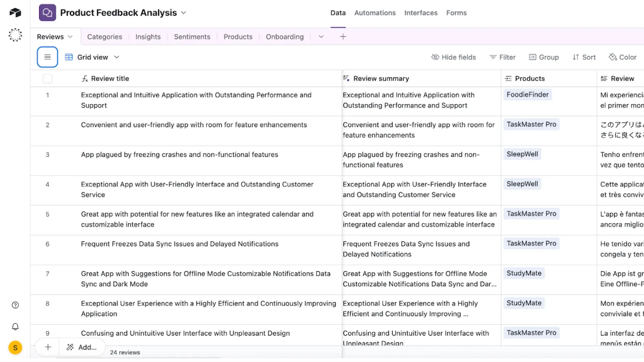The image size is (644, 362).
Task: Select the SleepWell tag in row 3
Action: (x=522, y=154)
